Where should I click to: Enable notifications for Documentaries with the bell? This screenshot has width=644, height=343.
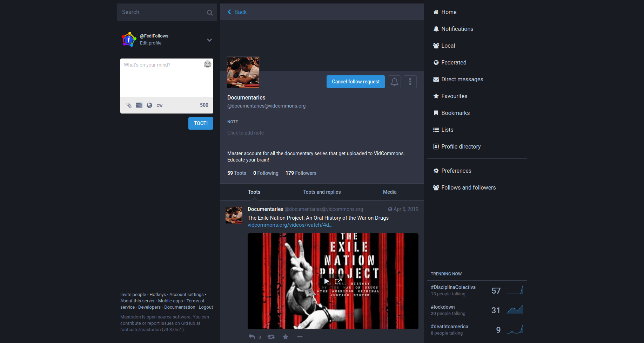[x=394, y=82]
